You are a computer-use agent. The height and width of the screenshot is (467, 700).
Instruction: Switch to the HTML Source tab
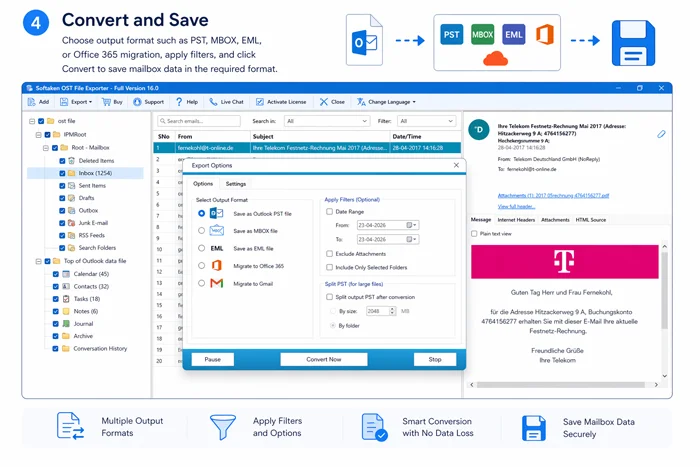click(x=591, y=220)
